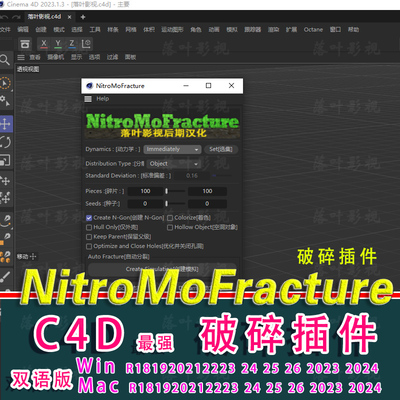Adjust the Seeds slider
This screenshot has width=400, height=400.
[x=175, y=204]
